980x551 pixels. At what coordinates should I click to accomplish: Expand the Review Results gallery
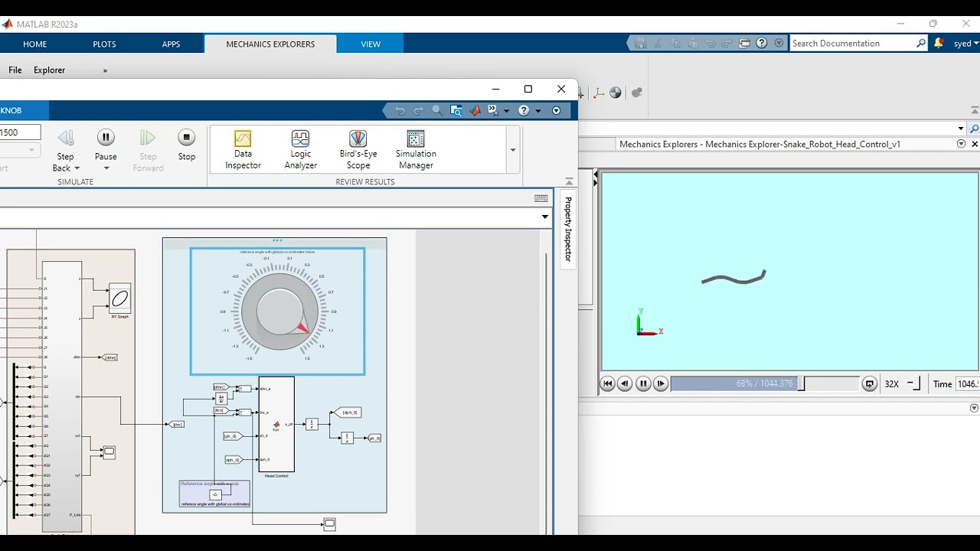coord(513,150)
